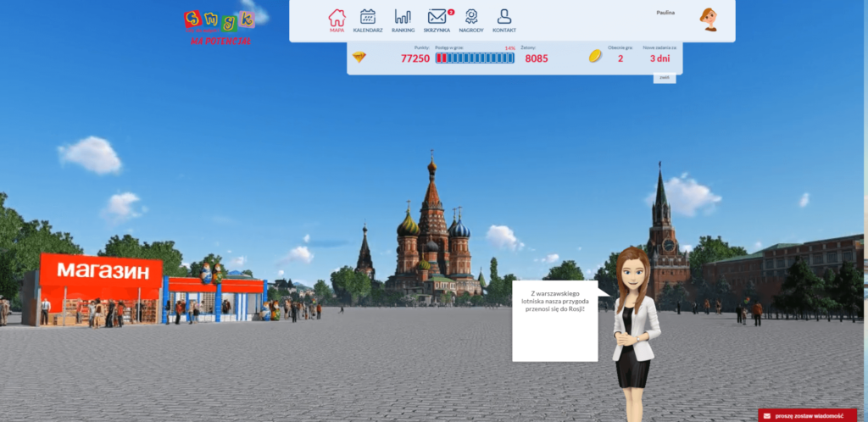Click the guide's speech bubble about Rosja
The height and width of the screenshot is (422, 868).
pyautogui.click(x=555, y=321)
